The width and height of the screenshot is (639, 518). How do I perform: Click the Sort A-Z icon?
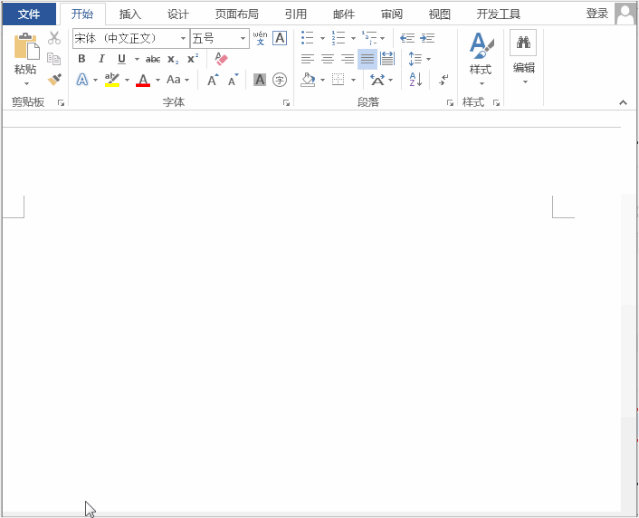(416, 79)
